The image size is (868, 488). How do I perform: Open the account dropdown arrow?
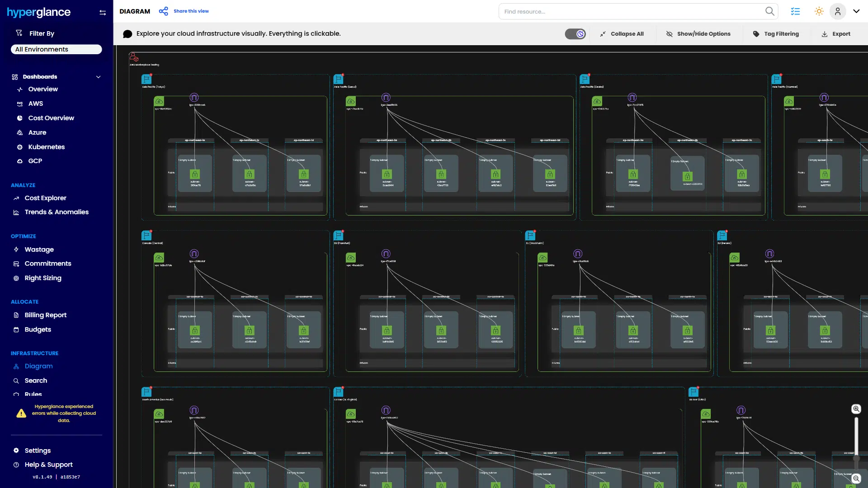pyautogui.click(x=856, y=11)
